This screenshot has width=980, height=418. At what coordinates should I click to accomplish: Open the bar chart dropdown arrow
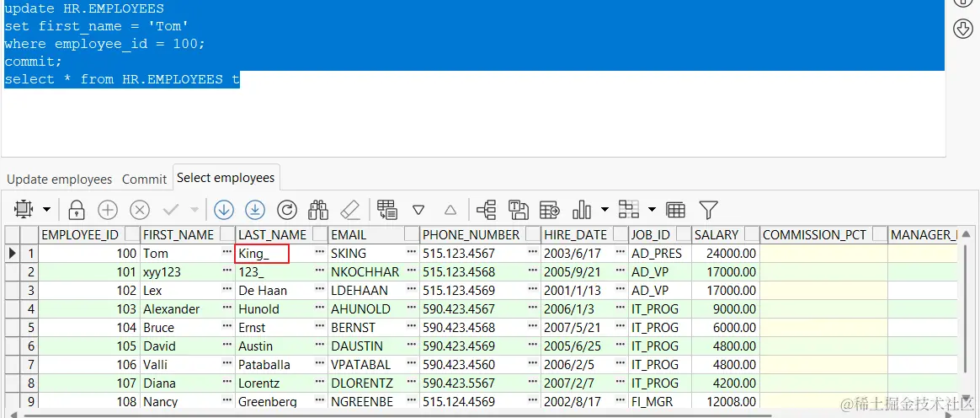click(605, 210)
